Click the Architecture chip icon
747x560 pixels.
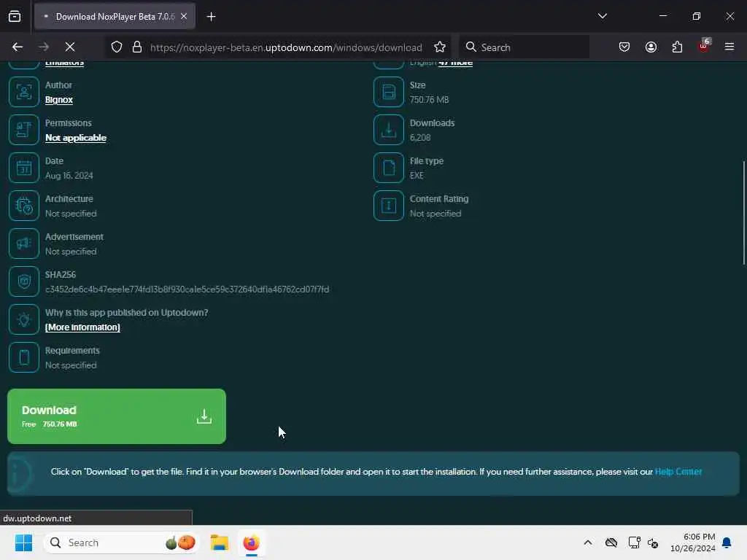tap(24, 206)
